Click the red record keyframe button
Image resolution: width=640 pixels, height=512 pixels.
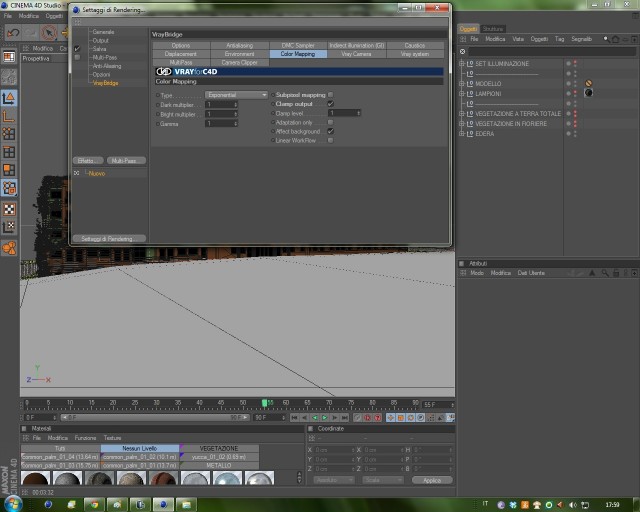click(367, 418)
